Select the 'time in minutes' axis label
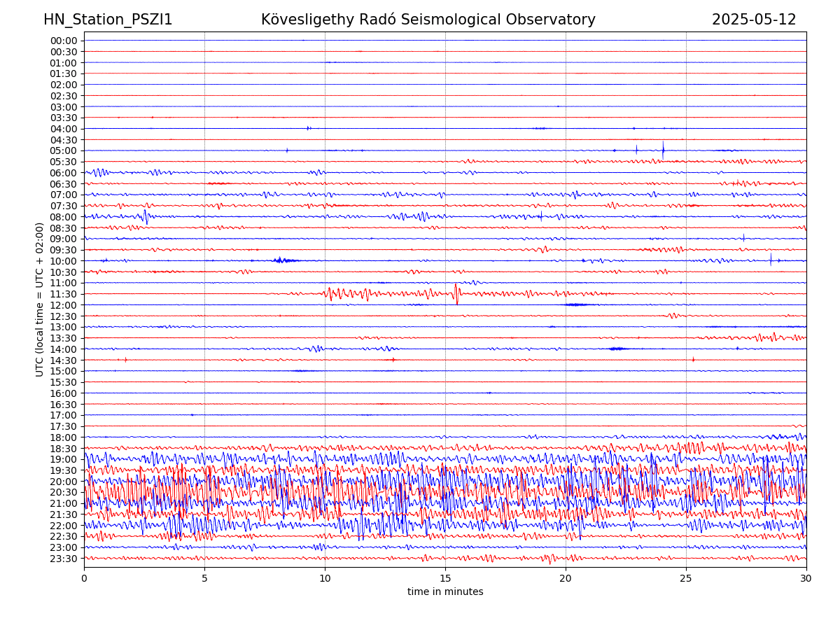 445,592
